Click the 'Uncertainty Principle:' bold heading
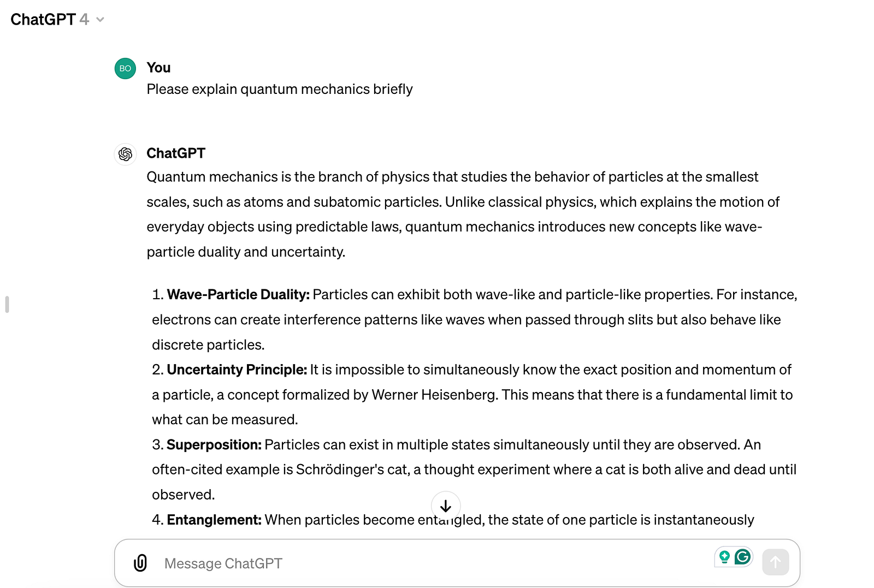The width and height of the screenshot is (874, 588). pos(237,370)
